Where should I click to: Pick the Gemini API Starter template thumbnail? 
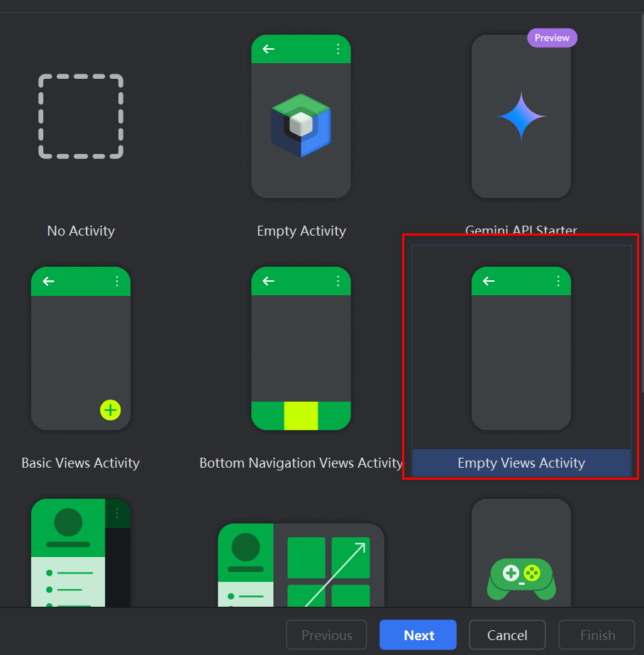521,116
